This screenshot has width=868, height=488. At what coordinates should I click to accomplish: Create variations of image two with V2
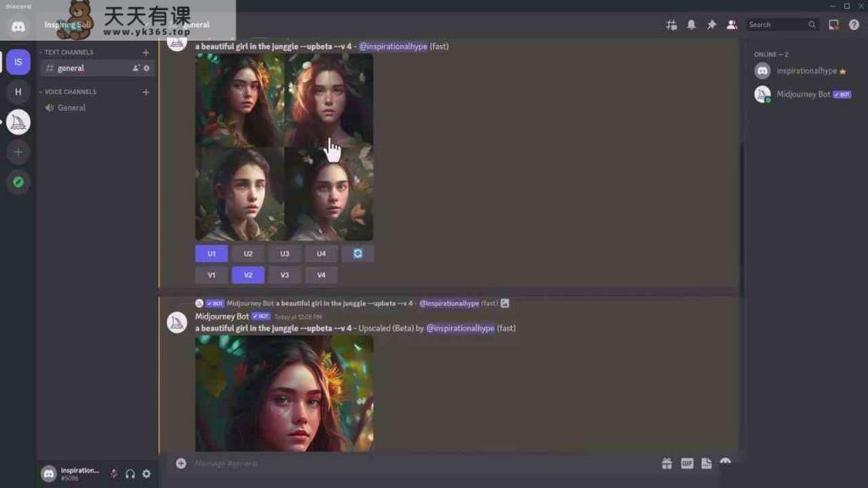(248, 275)
